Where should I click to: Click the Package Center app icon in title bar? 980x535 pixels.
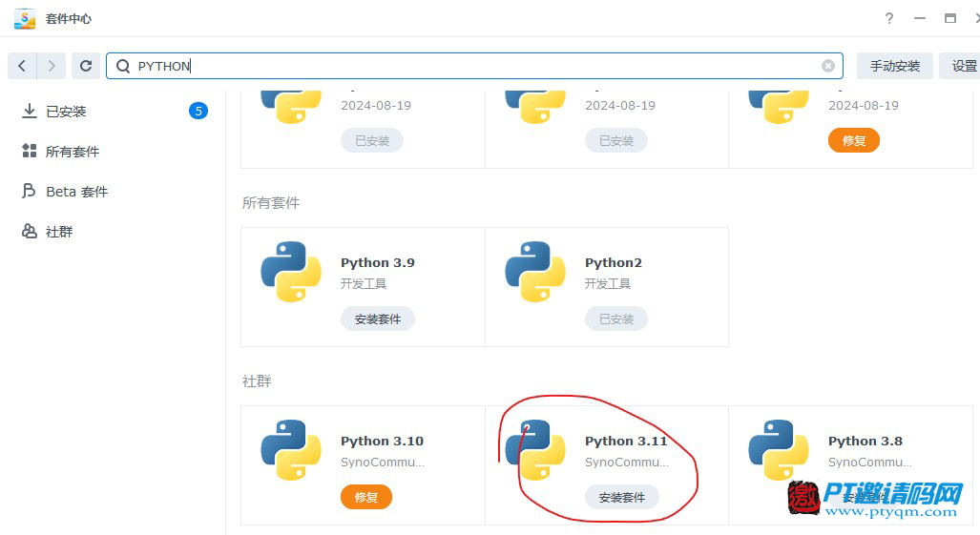[25, 19]
